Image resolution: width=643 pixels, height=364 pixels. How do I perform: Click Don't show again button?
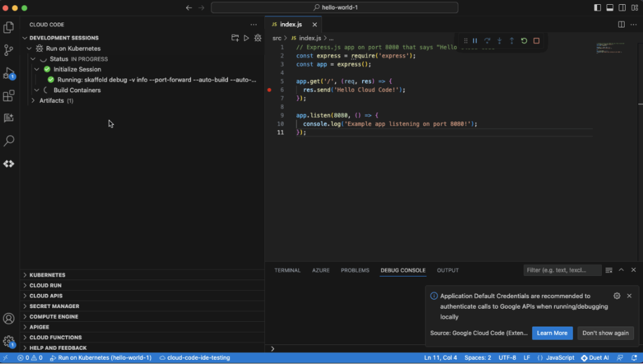click(605, 333)
